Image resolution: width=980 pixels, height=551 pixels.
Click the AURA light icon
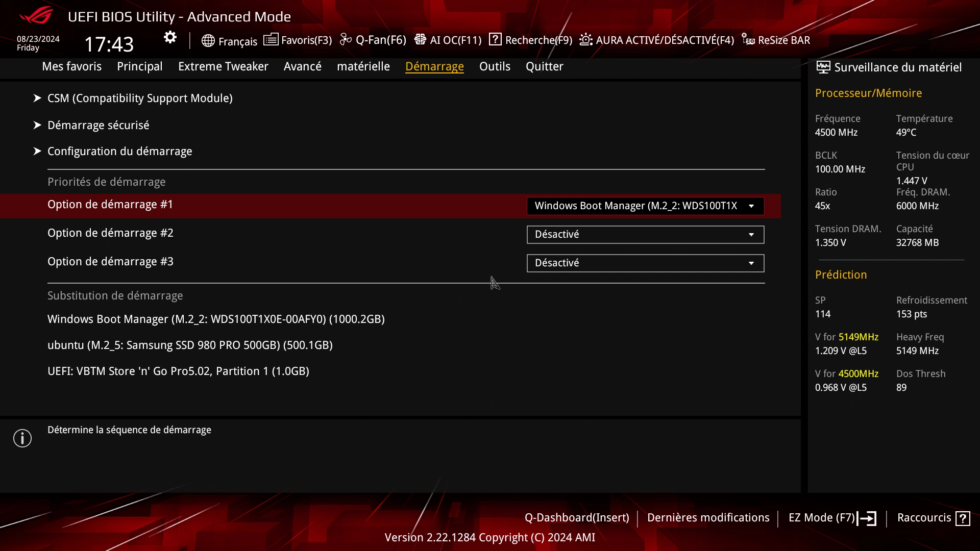586,39
